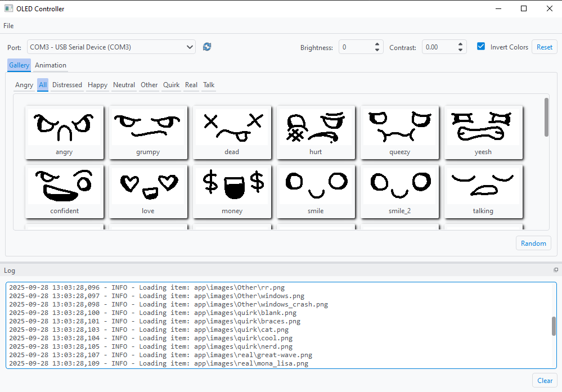Image resolution: width=562 pixels, height=392 pixels.
Task: Select the angry face thumbnail
Action: point(65,132)
